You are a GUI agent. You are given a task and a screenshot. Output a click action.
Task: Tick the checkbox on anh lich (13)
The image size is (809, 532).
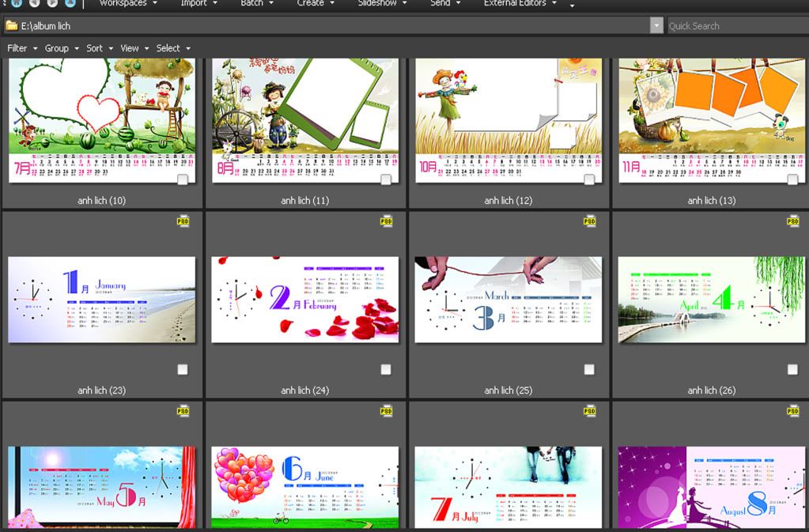click(x=792, y=179)
